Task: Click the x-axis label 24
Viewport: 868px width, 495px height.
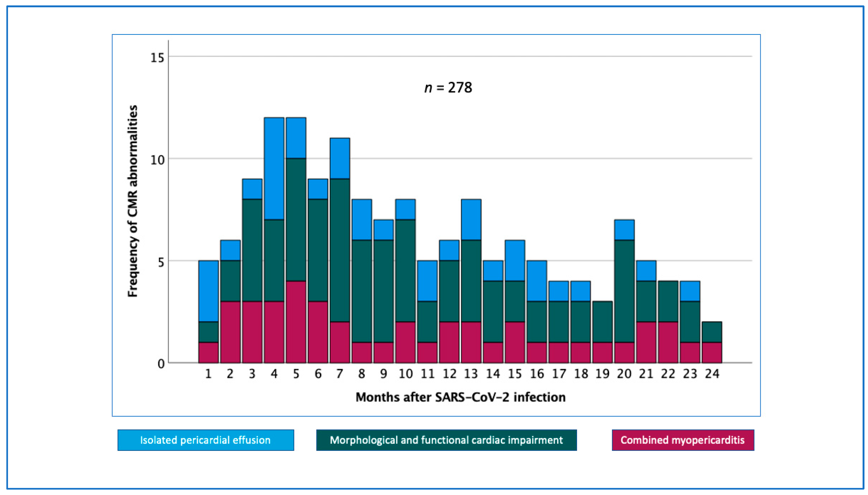Action: tap(712, 374)
